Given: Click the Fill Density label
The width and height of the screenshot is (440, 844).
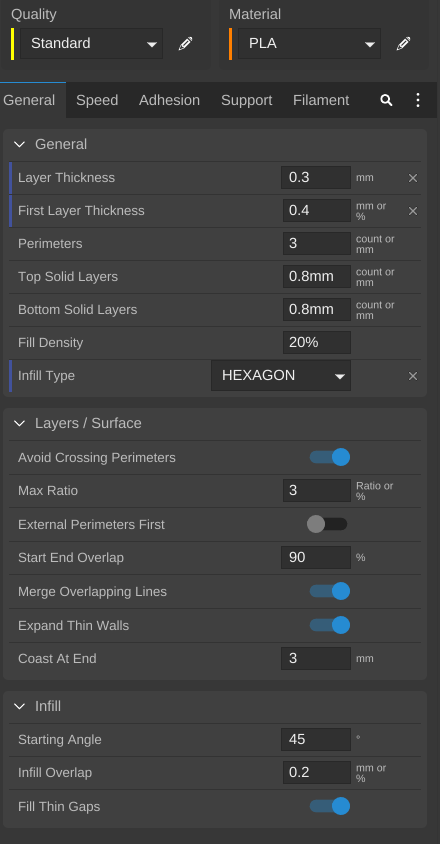Looking at the screenshot, I should click(51, 342).
